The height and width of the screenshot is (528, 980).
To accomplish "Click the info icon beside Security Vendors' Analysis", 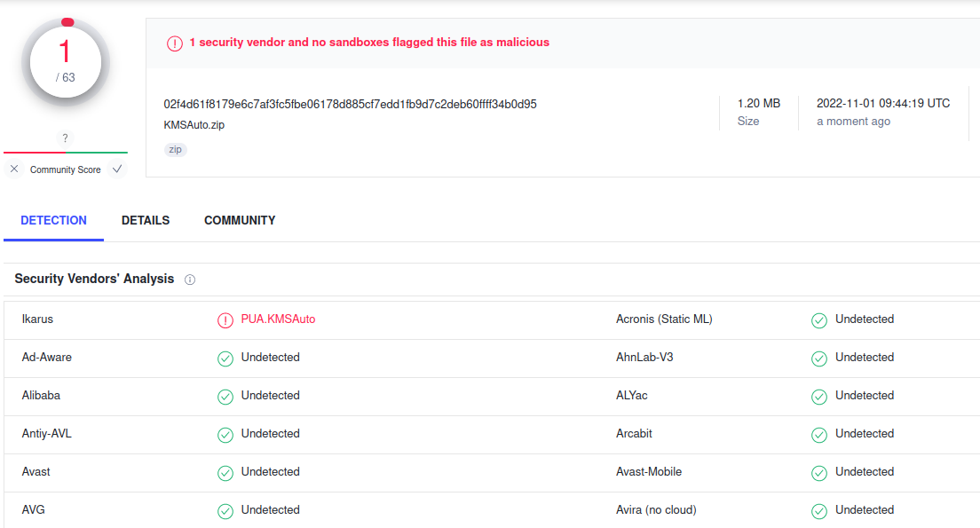I will [190, 280].
